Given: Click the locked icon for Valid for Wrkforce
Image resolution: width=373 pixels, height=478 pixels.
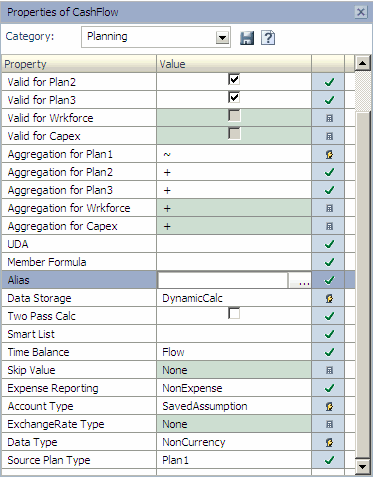Looking at the screenshot, I should (329, 118).
